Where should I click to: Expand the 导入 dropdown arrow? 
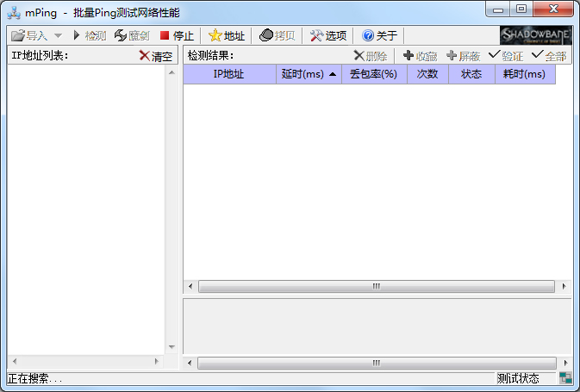click(58, 35)
